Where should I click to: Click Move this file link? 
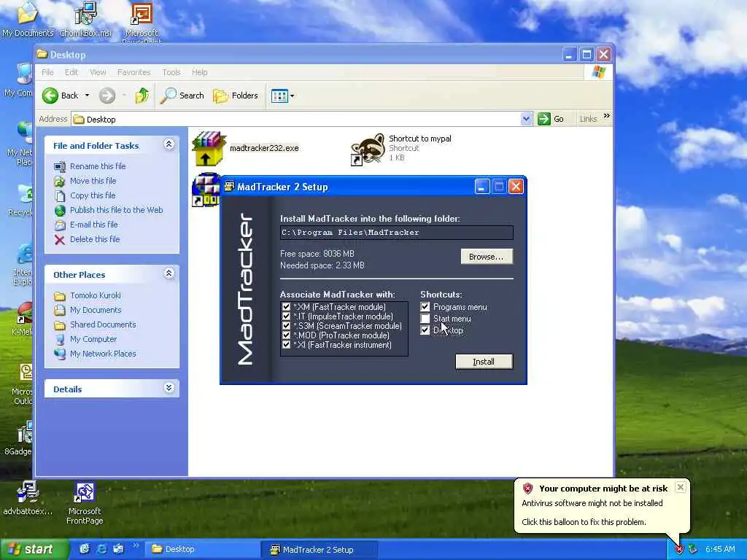tap(93, 181)
